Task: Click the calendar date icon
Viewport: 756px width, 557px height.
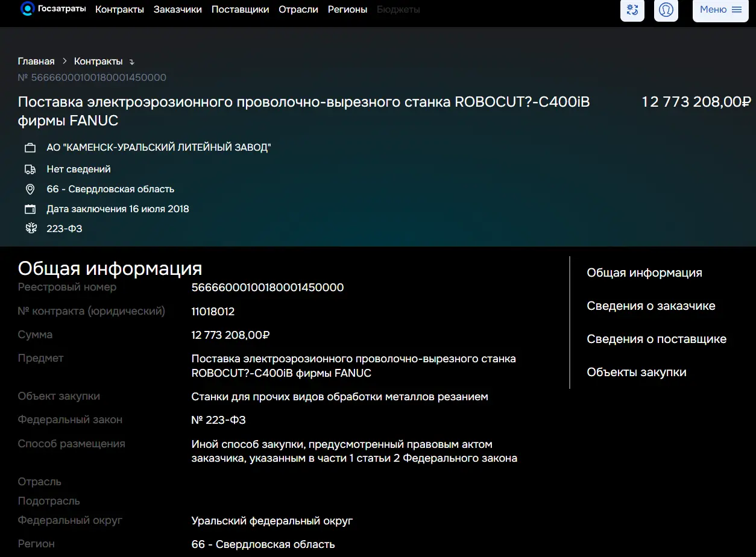Action: (x=30, y=209)
